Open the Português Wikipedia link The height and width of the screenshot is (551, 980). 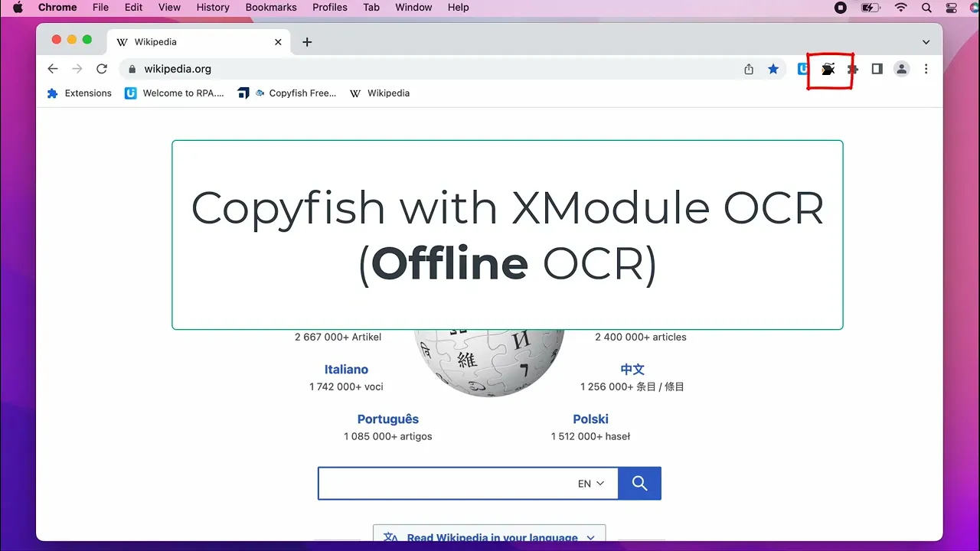point(388,419)
